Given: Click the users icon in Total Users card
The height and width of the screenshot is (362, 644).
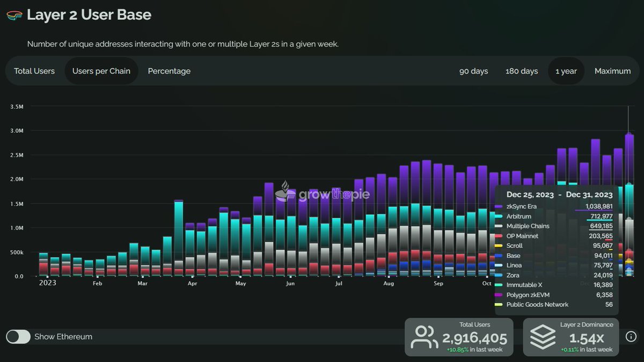Looking at the screenshot, I should [425, 337].
